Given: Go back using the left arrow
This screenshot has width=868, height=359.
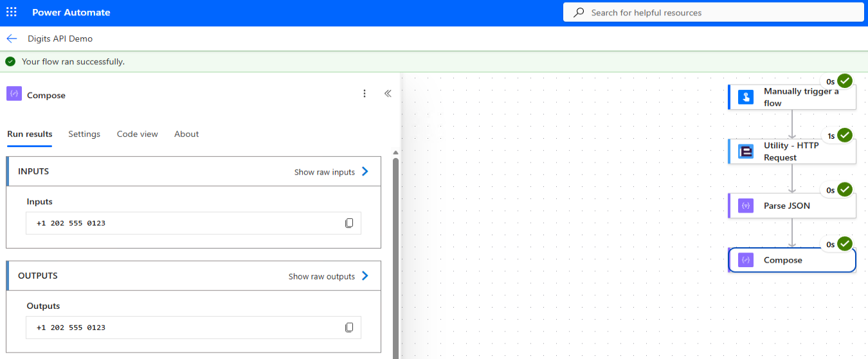Looking at the screenshot, I should point(12,39).
